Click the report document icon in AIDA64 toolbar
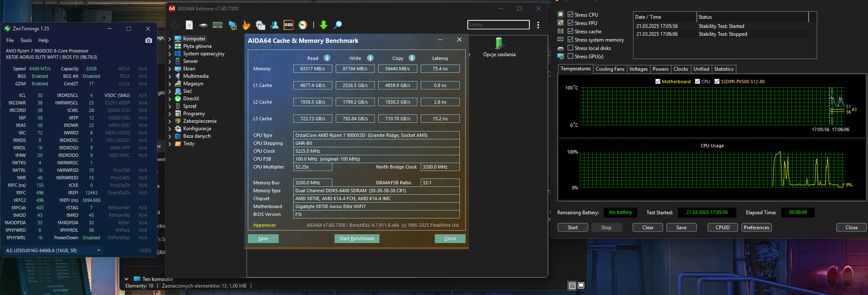The height and width of the screenshot is (295, 868). tap(189, 25)
